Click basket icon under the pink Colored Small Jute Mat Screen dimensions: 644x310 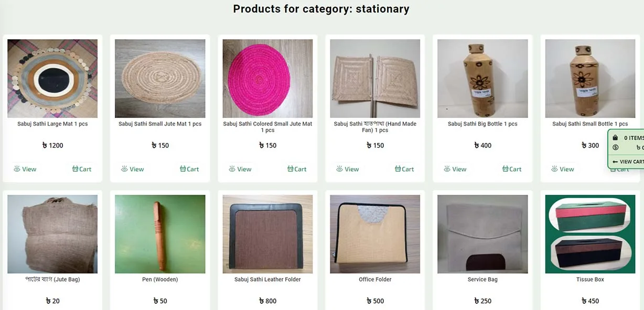(290, 169)
